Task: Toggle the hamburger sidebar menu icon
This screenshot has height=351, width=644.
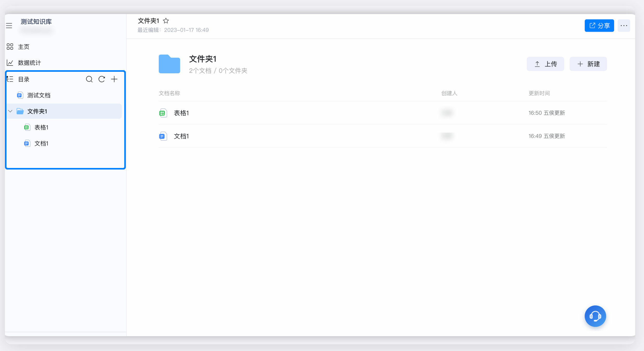Action: pyautogui.click(x=9, y=25)
